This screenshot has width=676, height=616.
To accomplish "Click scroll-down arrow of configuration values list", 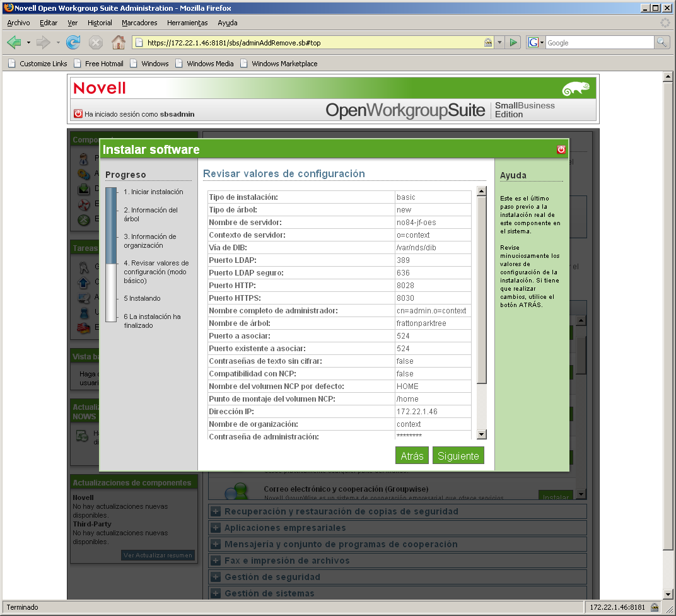I will click(482, 434).
